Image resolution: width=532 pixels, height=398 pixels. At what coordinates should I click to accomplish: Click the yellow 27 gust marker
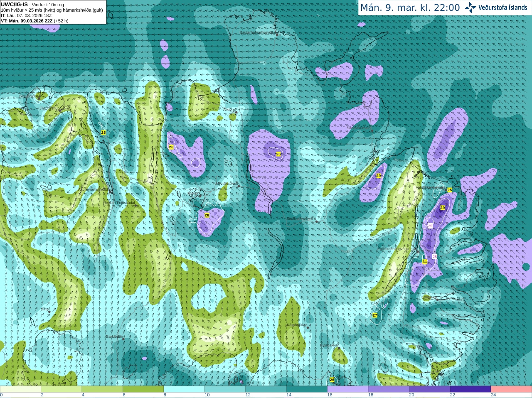(375, 315)
